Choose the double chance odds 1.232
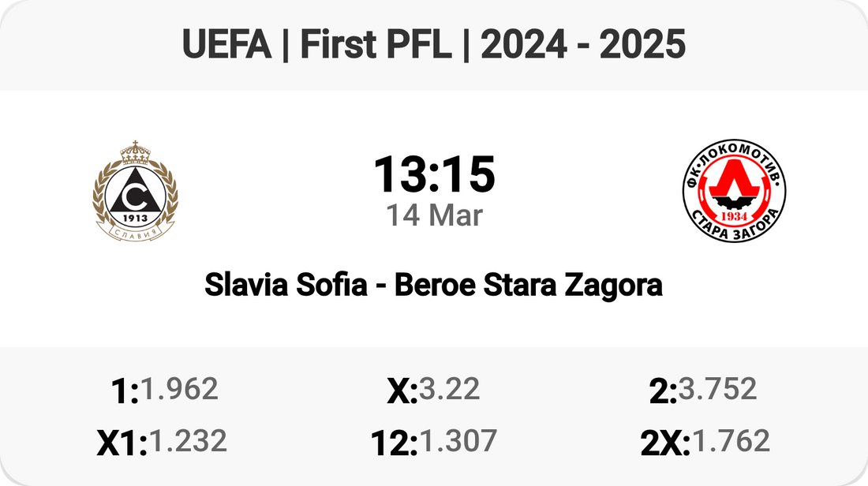868x486 pixels. tap(188, 441)
